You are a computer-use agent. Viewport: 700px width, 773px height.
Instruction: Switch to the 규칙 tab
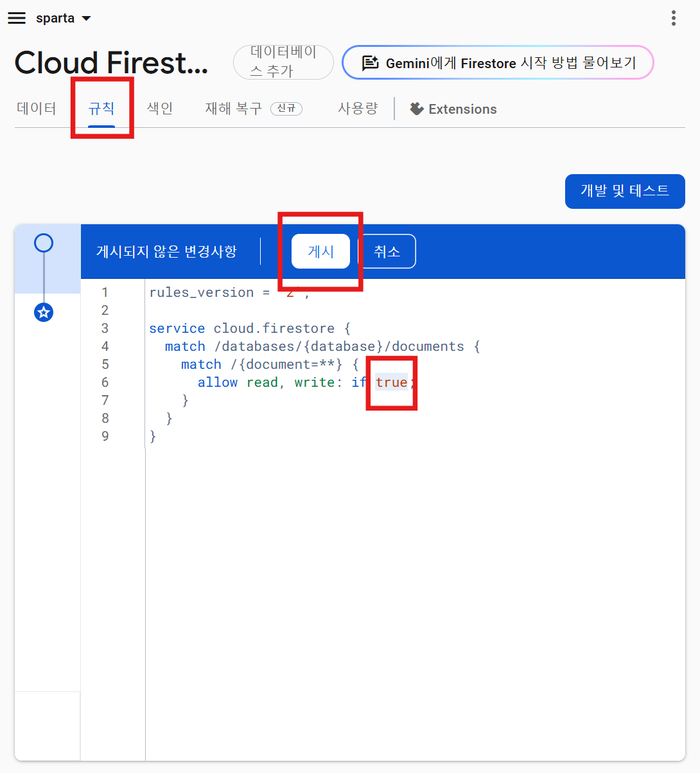pos(101,109)
